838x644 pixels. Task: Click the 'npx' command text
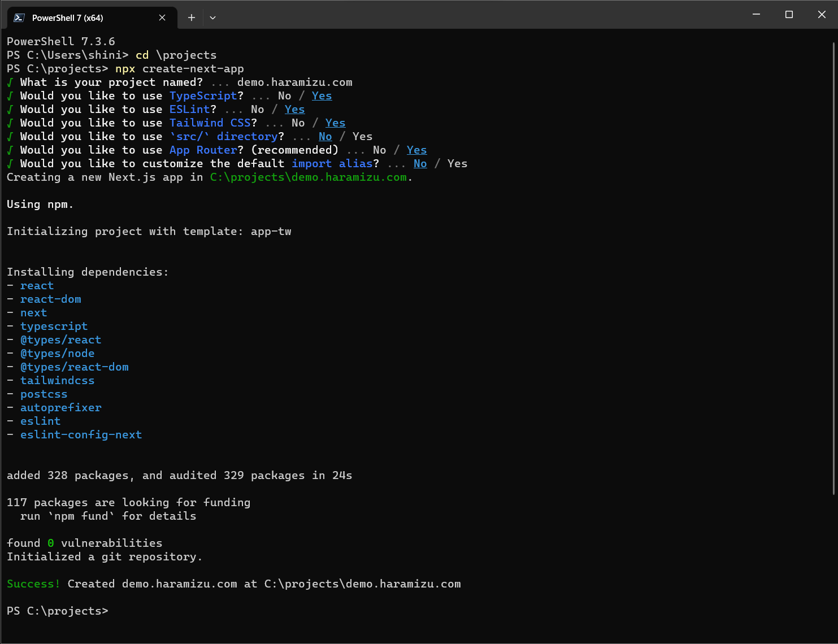(125, 69)
